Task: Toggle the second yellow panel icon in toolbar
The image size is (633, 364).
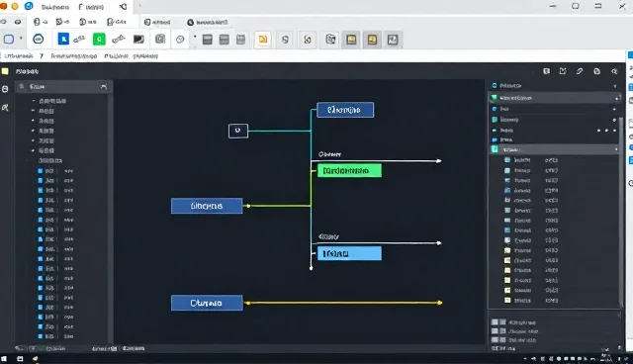Action: tap(372, 40)
